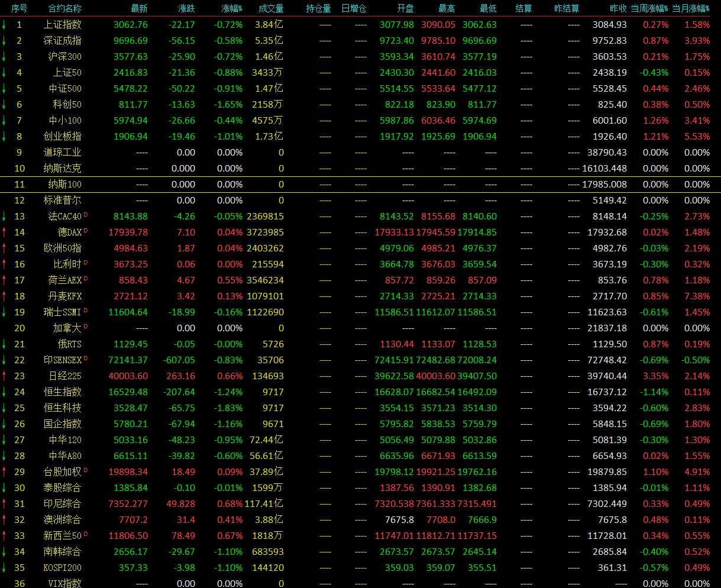
Task: Click the green down arrow beside 恒生指数
Action: coord(4,392)
